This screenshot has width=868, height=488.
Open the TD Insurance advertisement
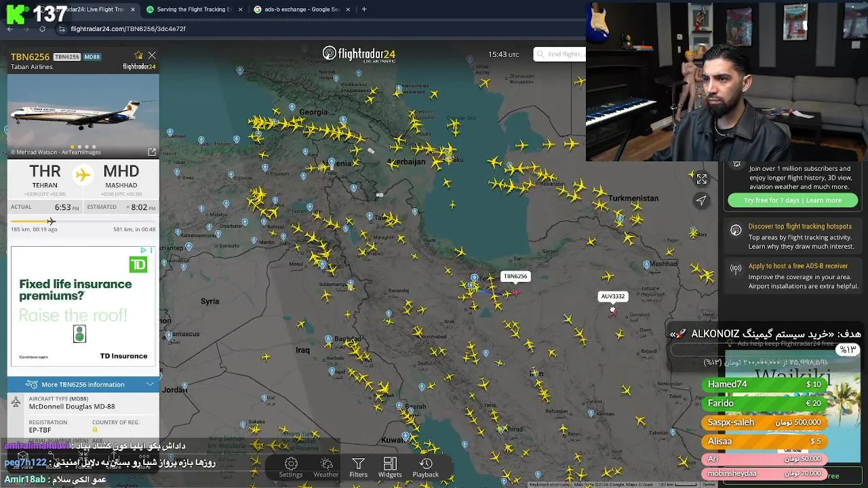83,306
